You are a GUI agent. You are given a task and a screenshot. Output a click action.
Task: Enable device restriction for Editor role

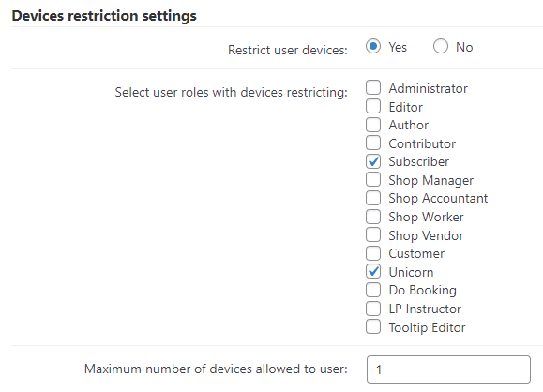[x=373, y=106]
